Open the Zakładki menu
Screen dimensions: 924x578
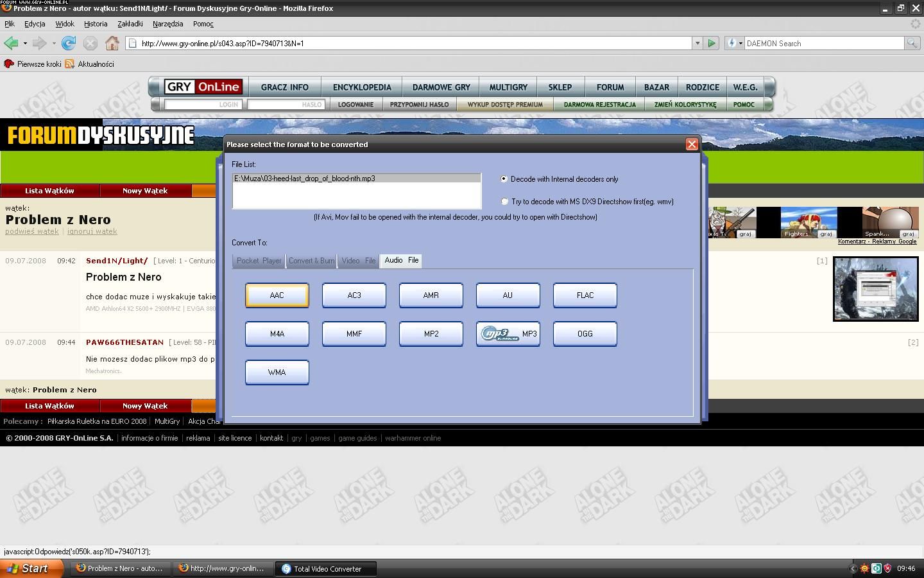130,24
